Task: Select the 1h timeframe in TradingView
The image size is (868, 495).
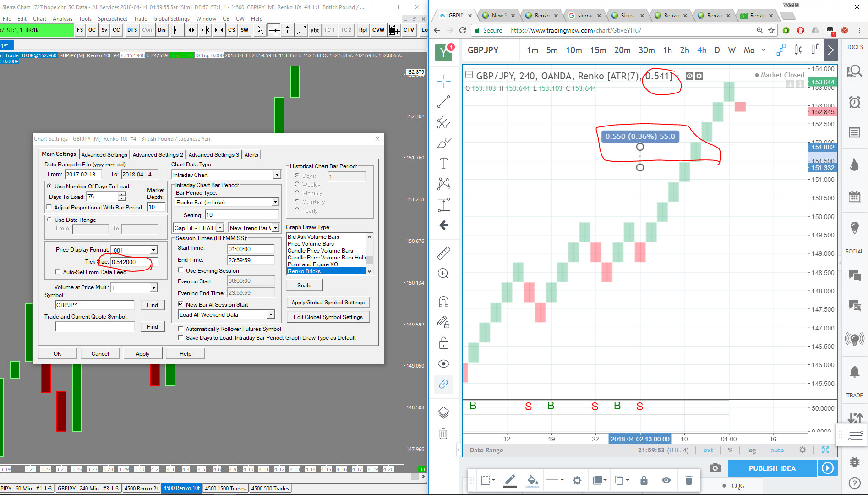Action: (x=667, y=50)
